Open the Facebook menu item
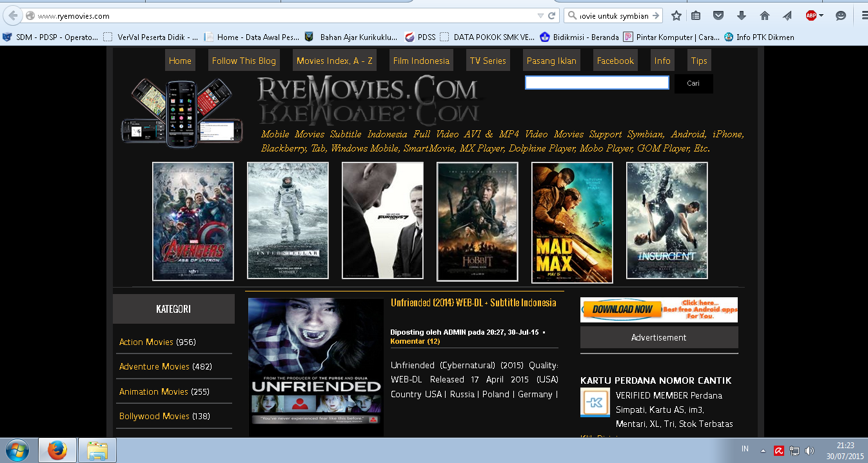The image size is (868, 463). [615, 61]
